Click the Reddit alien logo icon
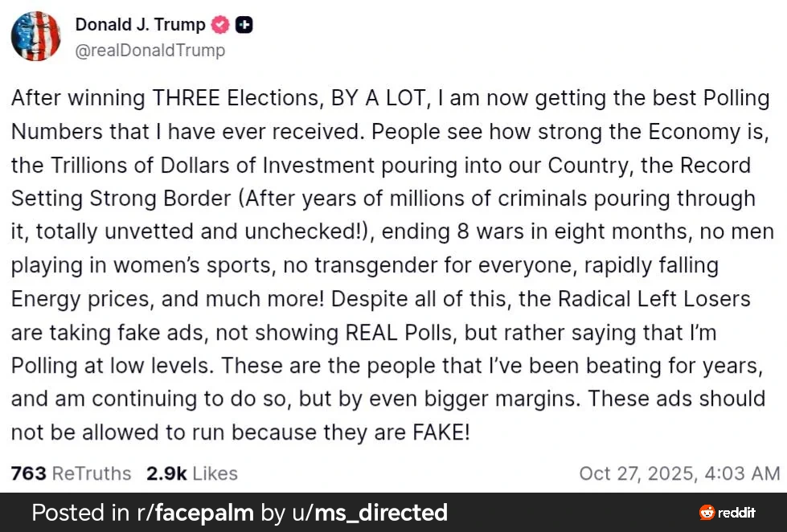The width and height of the screenshot is (787, 532). coord(707,513)
